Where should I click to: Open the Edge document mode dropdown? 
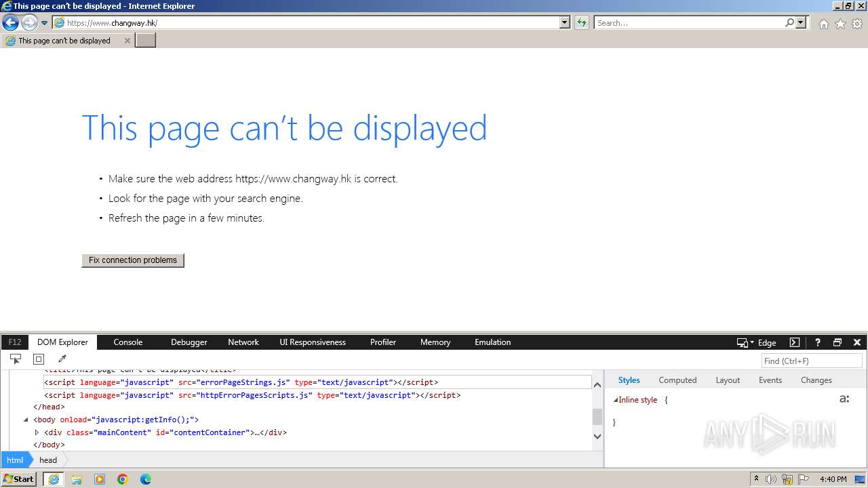[757, 342]
